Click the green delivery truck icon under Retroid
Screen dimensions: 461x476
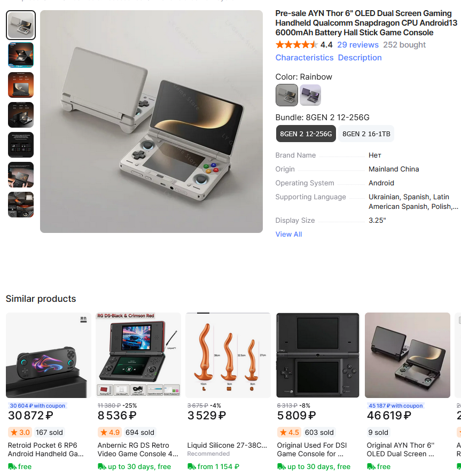[x=12, y=466]
